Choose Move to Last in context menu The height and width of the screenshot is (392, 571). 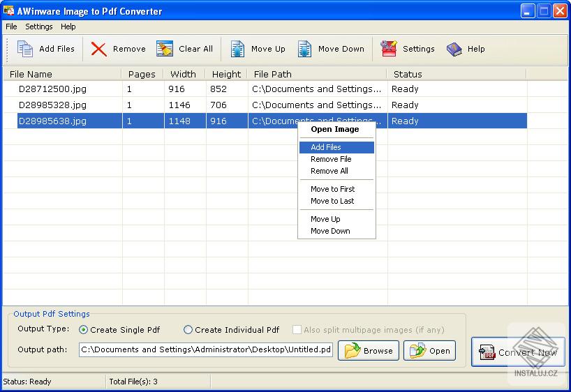[336, 201]
